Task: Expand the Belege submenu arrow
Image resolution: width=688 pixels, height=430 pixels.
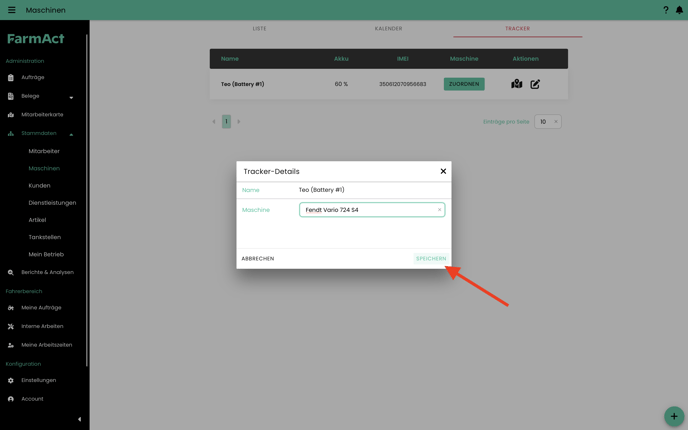Action: pyautogui.click(x=71, y=97)
